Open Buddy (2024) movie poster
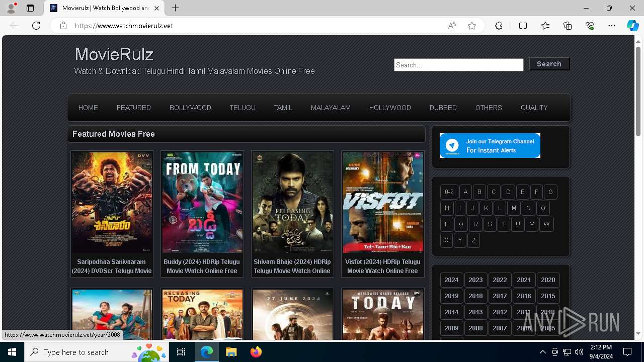The image size is (644, 362). coord(202,202)
